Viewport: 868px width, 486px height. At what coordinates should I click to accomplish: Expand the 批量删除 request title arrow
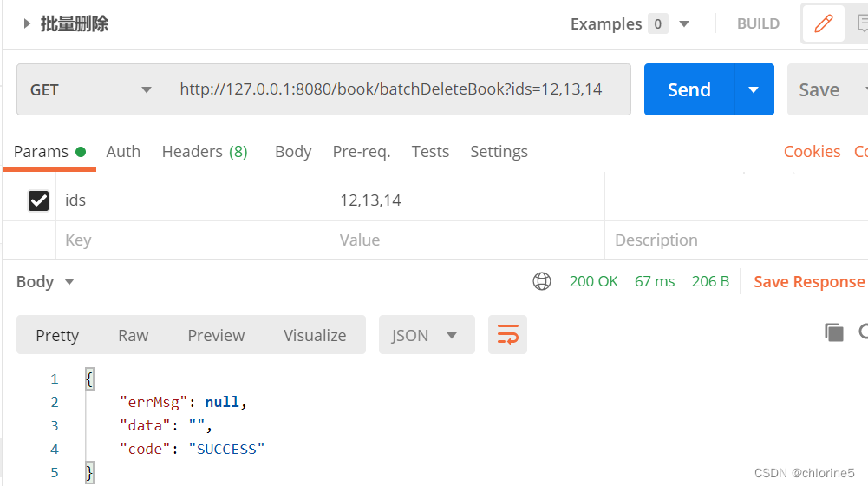[x=27, y=23]
